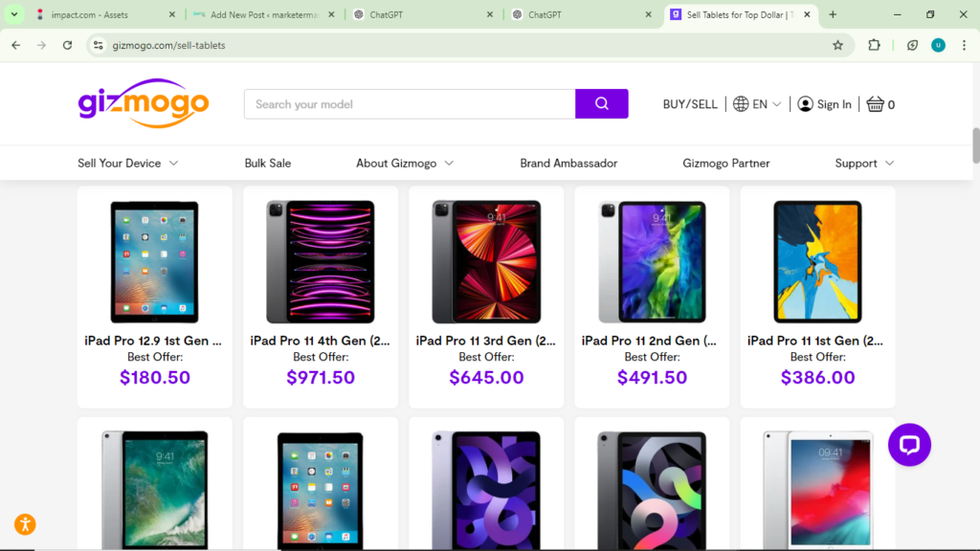Bookmark this page with the star icon
Viewport: 980px width, 551px height.
point(838,45)
